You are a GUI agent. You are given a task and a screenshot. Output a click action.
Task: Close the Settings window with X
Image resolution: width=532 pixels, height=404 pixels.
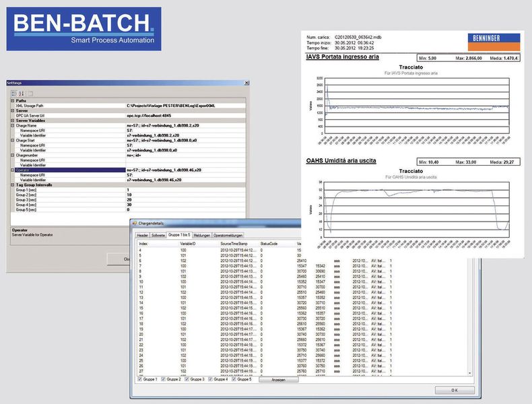tap(246, 83)
